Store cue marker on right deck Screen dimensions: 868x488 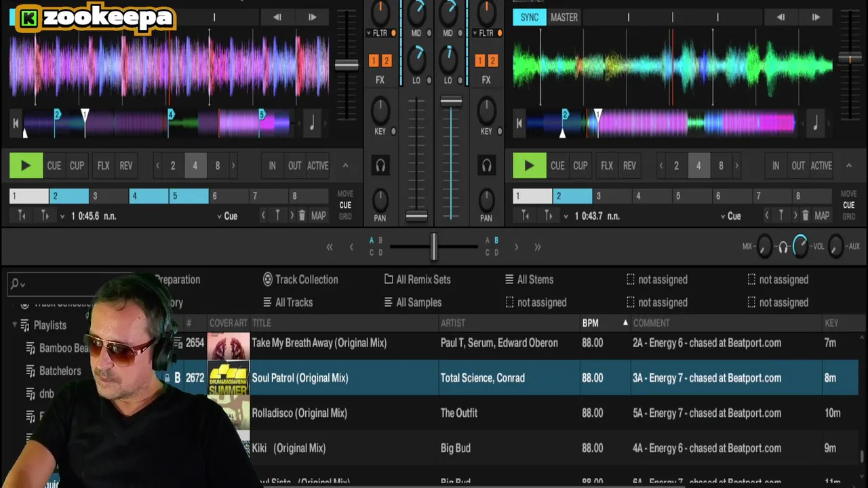[x=781, y=216]
